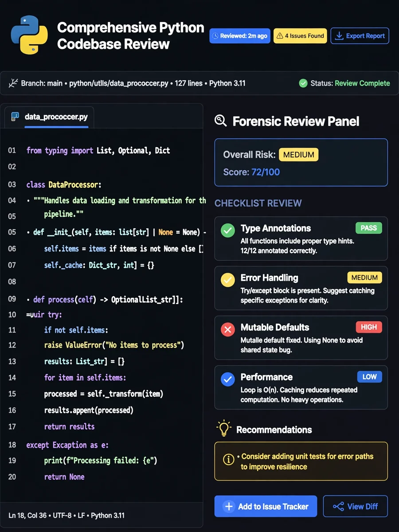Click code line 01 'from typing import'
This screenshot has width=399, height=532.
pyautogui.click(x=98, y=151)
